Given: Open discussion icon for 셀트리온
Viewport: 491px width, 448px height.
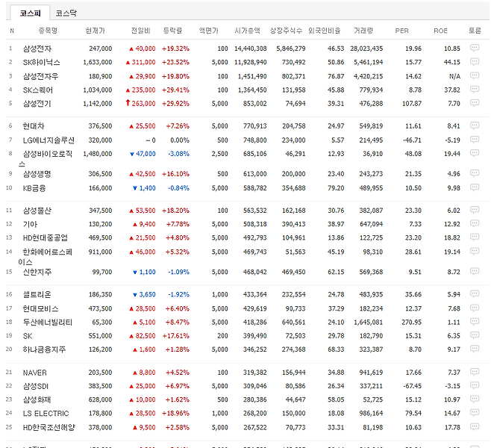Looking at the screenshot, I should pos(475,294).
